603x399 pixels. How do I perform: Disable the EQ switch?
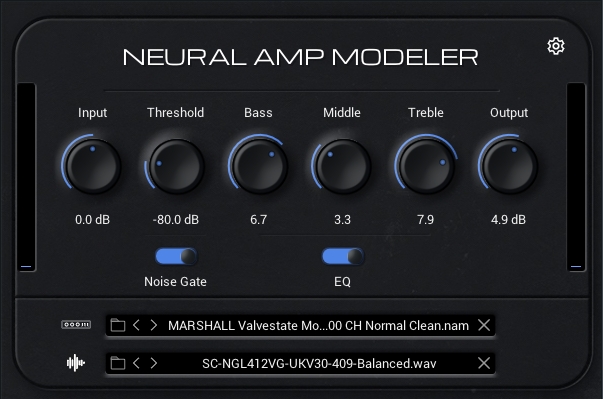343,256
